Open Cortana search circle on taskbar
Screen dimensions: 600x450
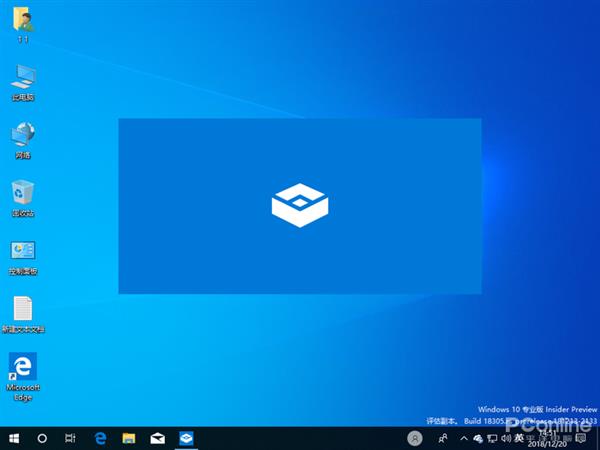pyautogui.click(x=42, y=439)
